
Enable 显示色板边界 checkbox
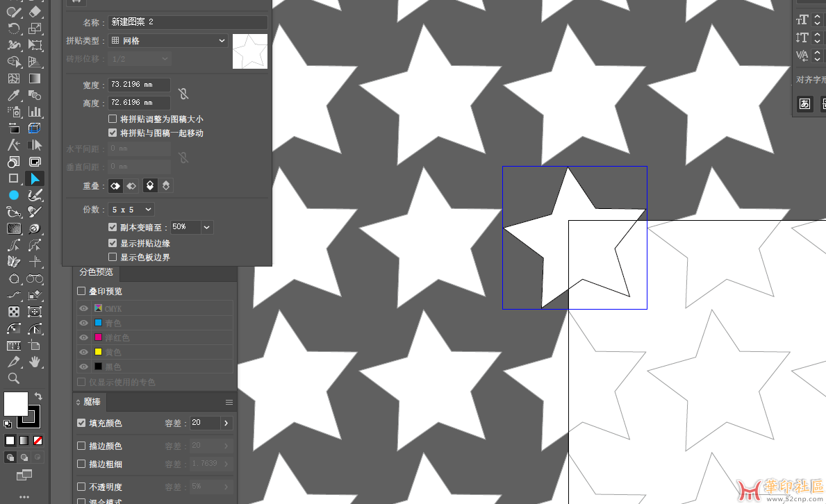click(x=113, y=257)
